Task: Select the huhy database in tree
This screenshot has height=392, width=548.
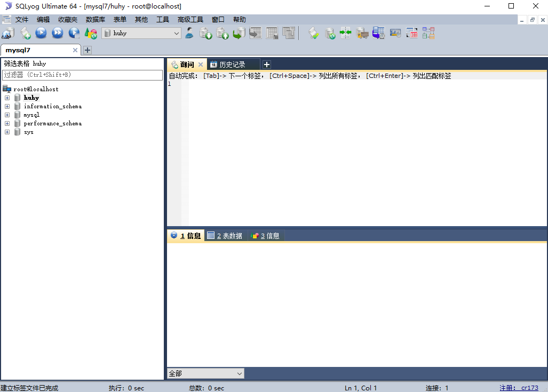Action: pos(31,98)
